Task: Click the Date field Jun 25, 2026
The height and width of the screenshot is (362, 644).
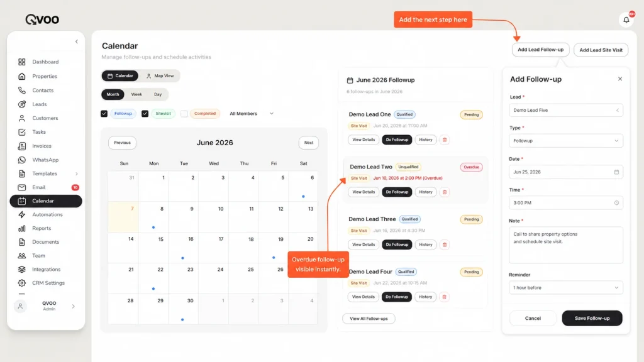Action: click(x=566, y=172)
